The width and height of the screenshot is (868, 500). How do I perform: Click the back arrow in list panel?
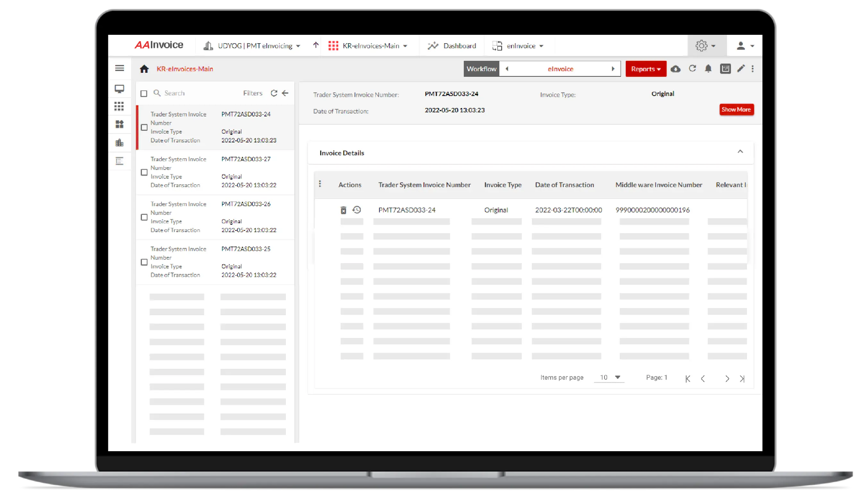click(285, 93)
